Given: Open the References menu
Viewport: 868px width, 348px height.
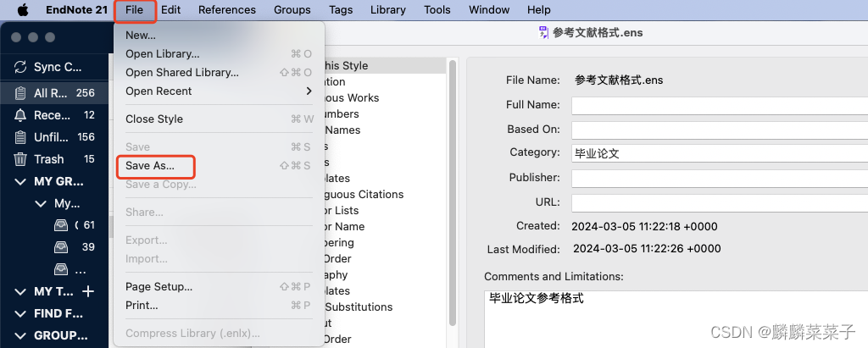Looking at the screenshot, I should (x=227, y=10).
